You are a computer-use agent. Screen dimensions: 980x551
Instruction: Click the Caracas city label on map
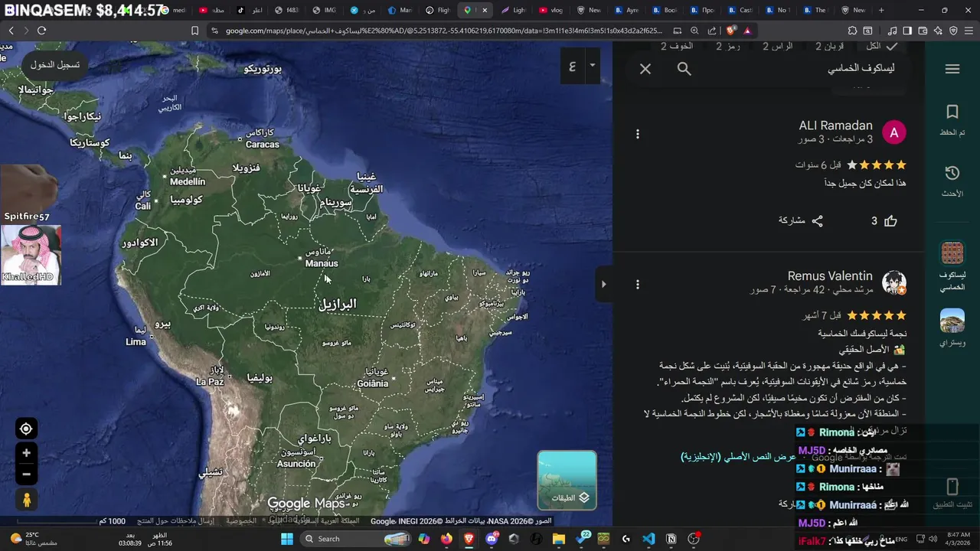(263, 145)
